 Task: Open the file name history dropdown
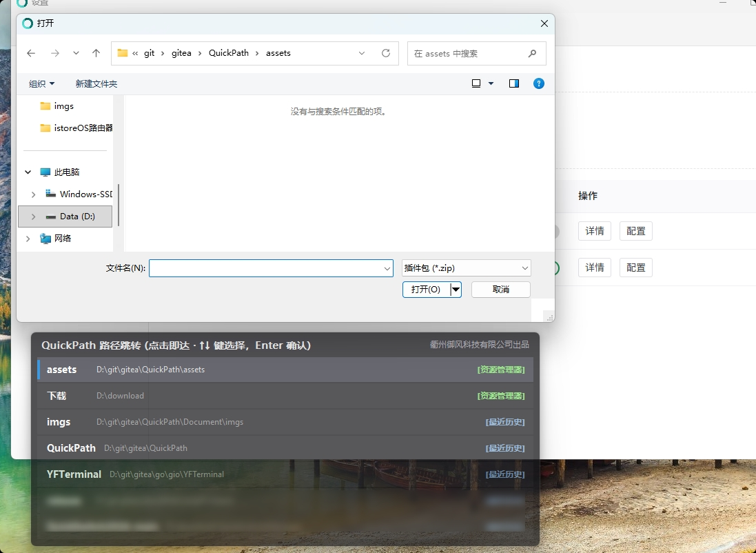pos(387,268)
